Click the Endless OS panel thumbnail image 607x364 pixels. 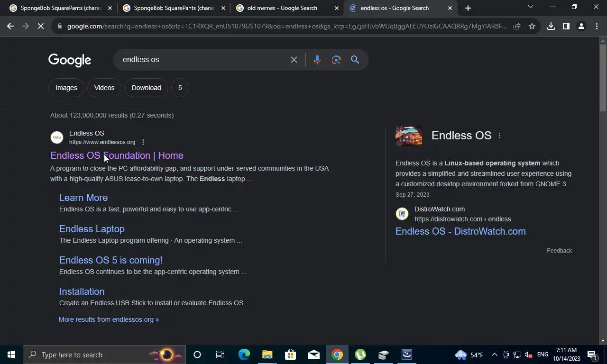pyautogui.click(x=409, y=136)
